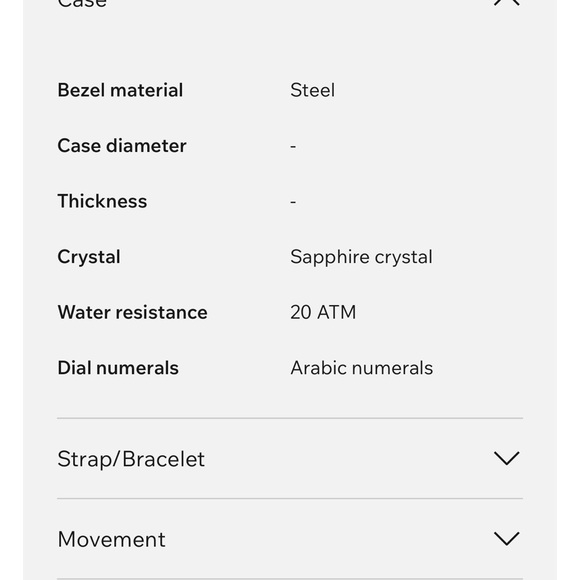Expand the Movement chevron arrow
The image size is (580, 580).
point(506,539)
